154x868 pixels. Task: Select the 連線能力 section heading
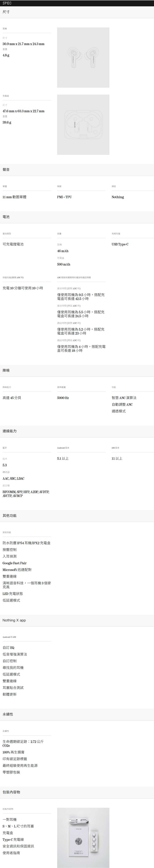[9, 431]
